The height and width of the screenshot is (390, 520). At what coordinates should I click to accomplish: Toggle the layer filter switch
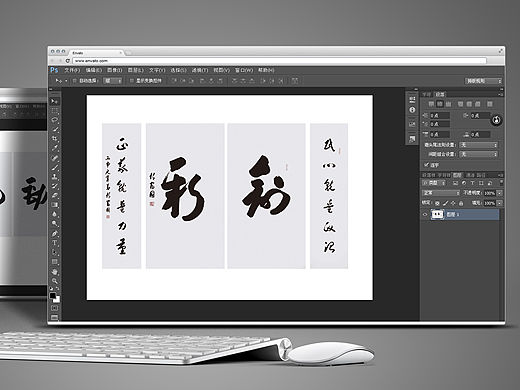pos(501,183)
